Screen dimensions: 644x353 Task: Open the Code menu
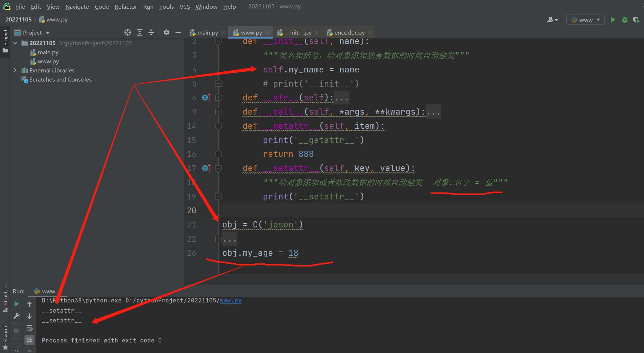[102, 7]
